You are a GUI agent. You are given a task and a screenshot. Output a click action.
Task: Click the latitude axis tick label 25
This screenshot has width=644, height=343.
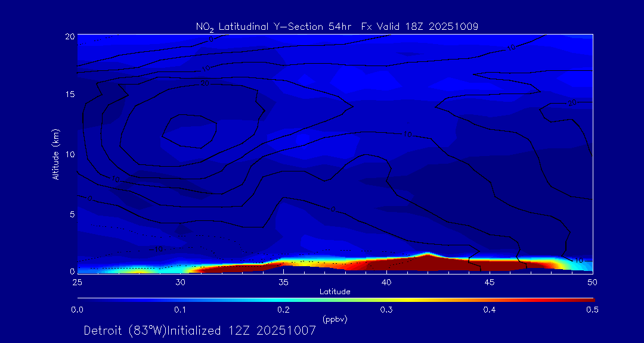click(77, 282)
